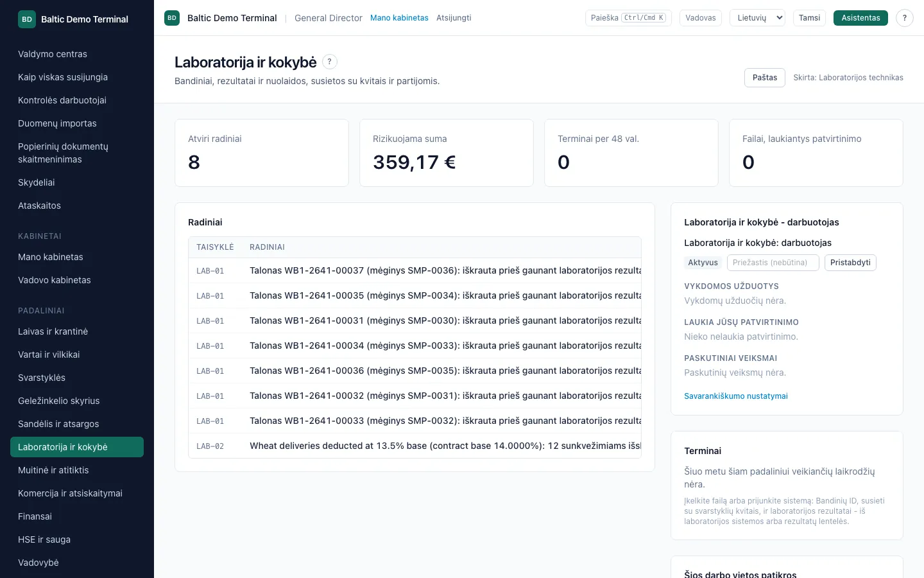Toggle the Tamsi dark theme button
Screen dimensions: 924x578
[x=809, y=18]
